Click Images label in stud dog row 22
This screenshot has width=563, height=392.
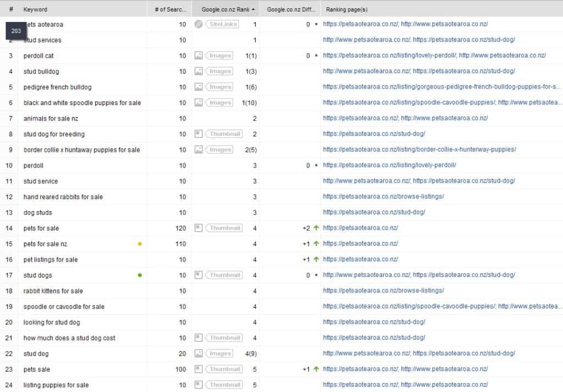[x=219, y=354]
